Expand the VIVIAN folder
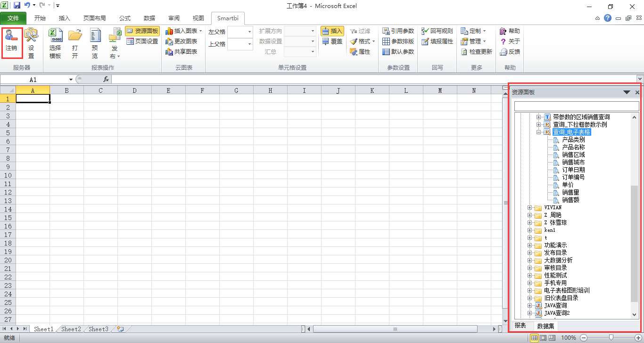 [530, 207]
